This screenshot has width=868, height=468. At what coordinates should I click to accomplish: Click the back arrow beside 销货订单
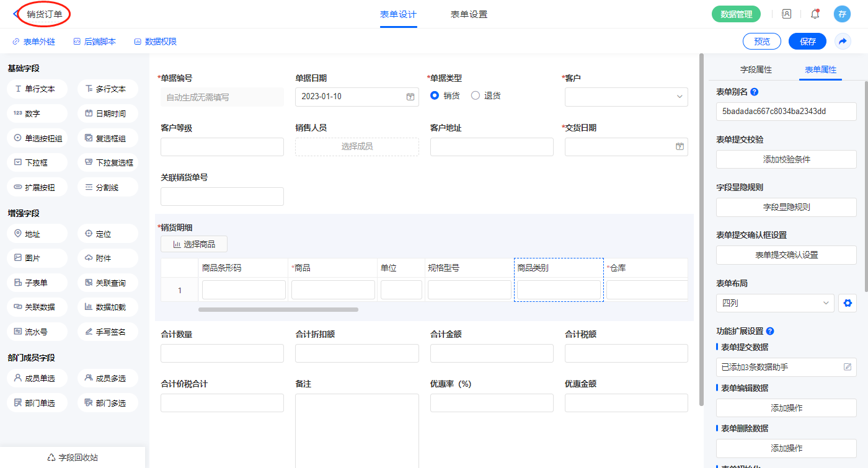[x=15, y=14]
